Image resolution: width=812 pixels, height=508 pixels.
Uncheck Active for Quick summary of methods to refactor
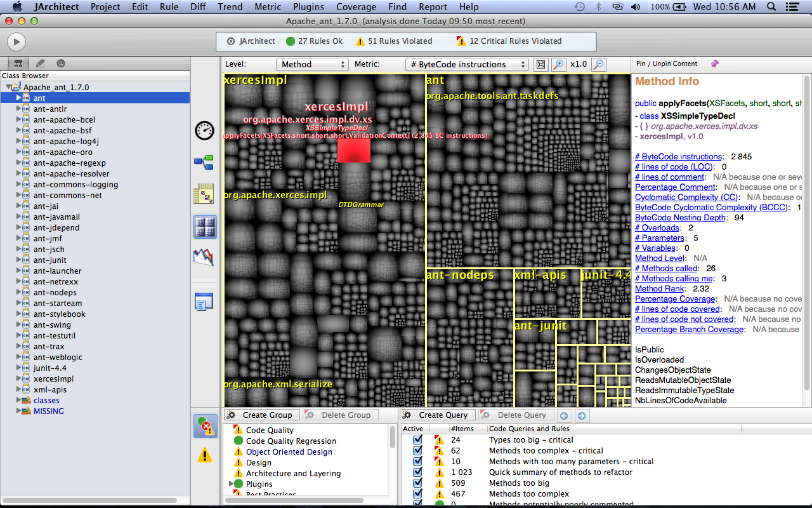(x=417, y=472)
